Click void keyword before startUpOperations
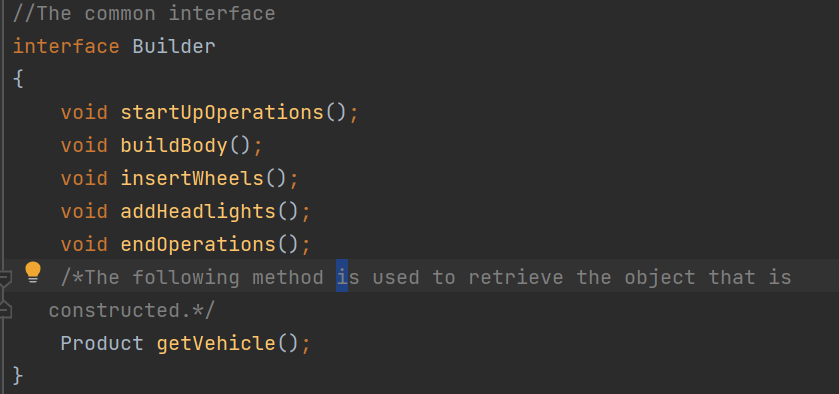 [84, 112]
